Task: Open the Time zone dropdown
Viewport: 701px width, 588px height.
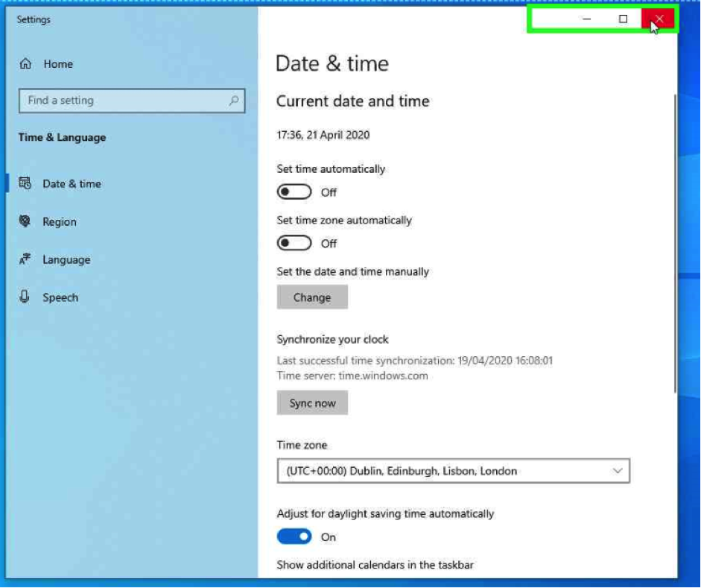Action: pos(453,471)
